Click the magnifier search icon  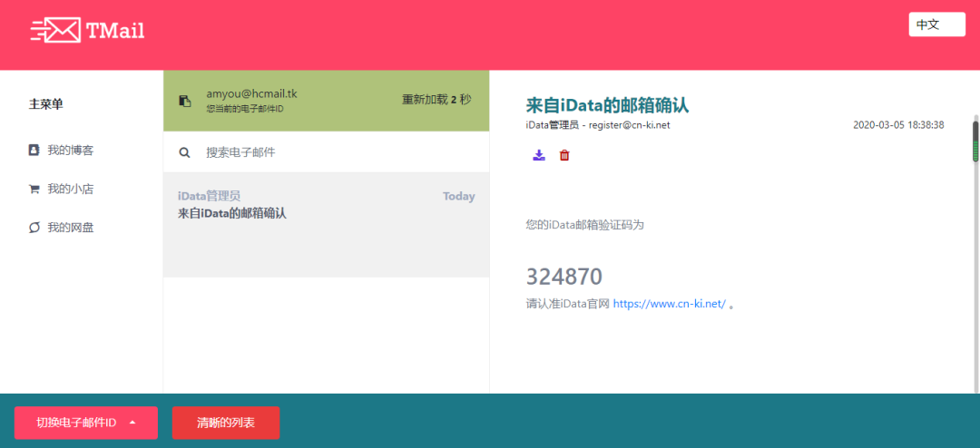[185, 153]
